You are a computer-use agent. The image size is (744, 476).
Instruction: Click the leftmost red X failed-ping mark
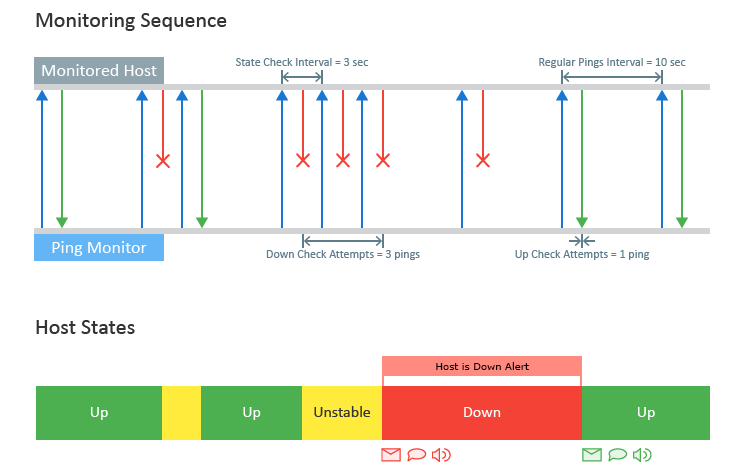(163, 160)
